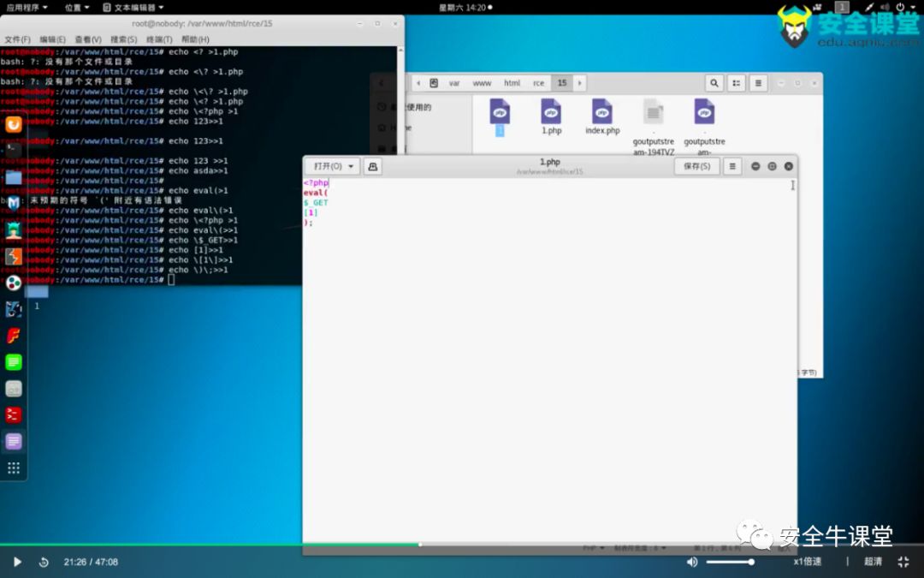Play the video with the play button
Screen dimensions: 924x578
click(17, 562)
